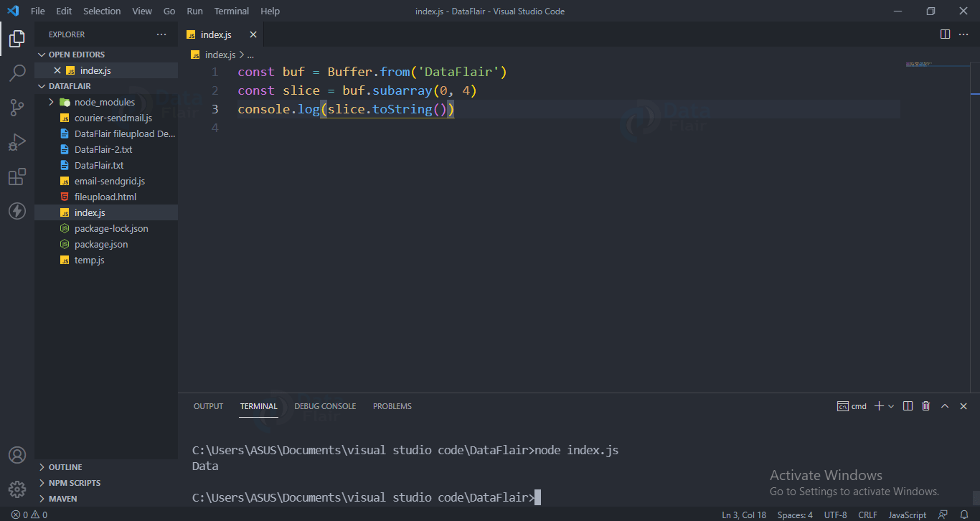Expand the node_modules folder

coord(50,101)
